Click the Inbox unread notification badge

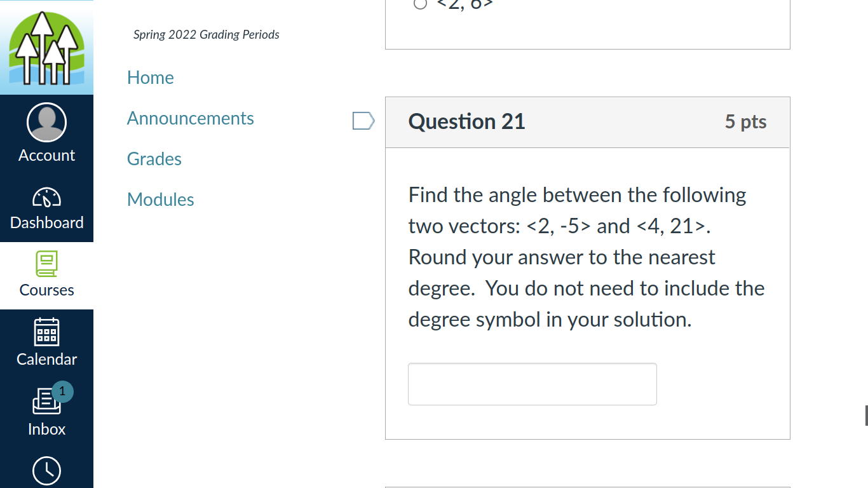pos(62,392)
